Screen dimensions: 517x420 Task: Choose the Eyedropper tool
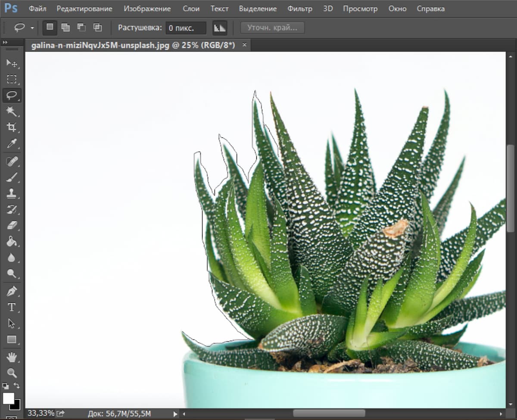tap(12, 143)
